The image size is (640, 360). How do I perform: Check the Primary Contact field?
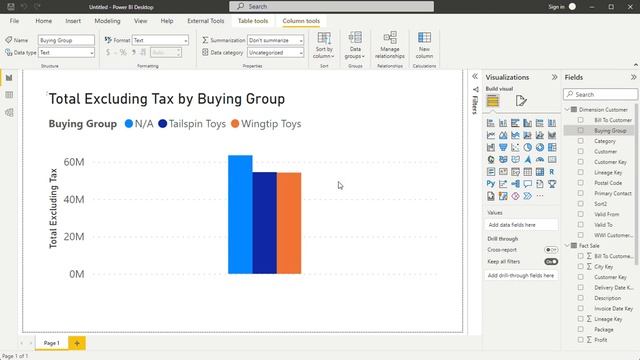[580, 193]
